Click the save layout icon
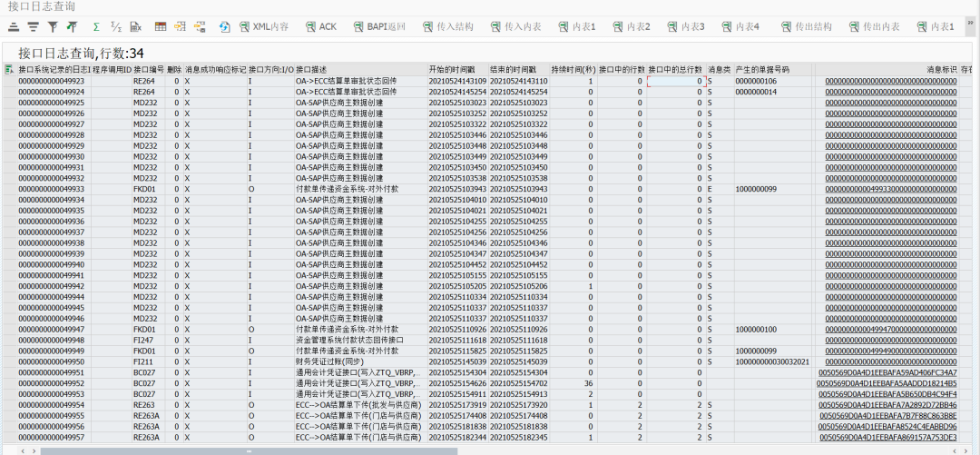This screenshot has width=980, height=455. [x=200, y=26]
